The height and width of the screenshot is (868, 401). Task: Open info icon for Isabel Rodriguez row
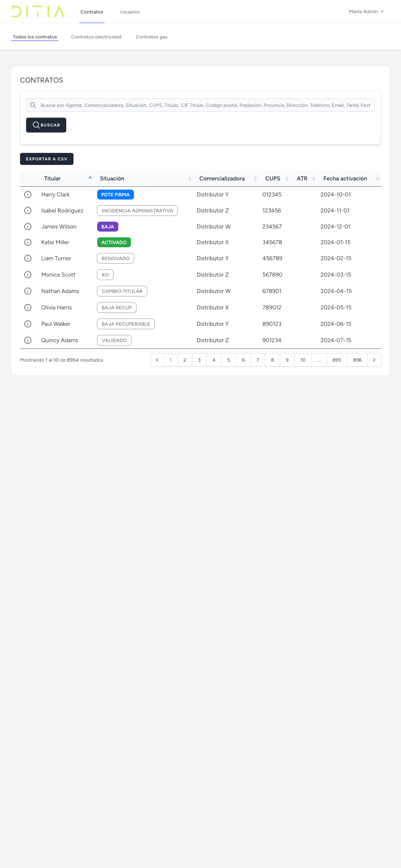[x=28, y=211]
